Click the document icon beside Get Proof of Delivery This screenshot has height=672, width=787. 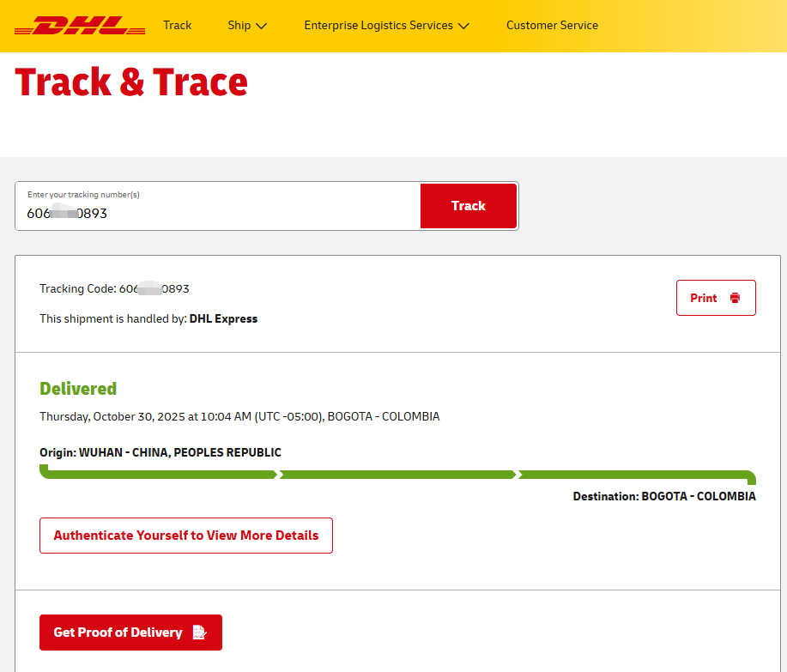199,633
